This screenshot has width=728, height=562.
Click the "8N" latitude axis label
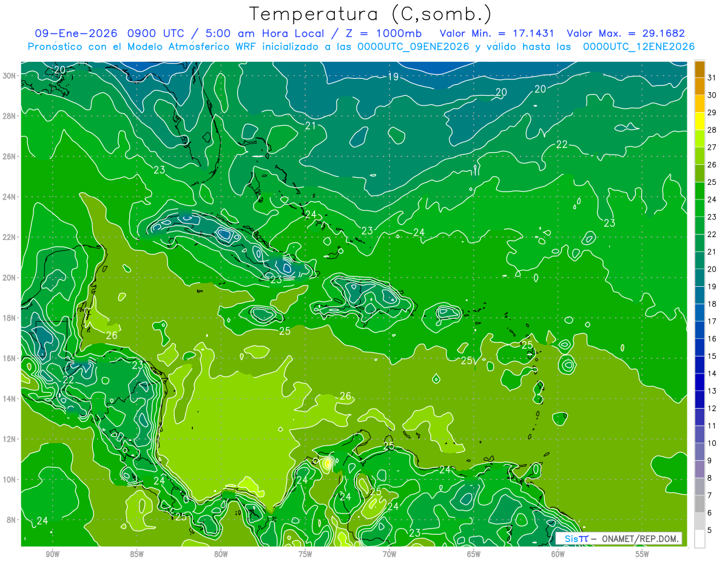click(12, 520)
